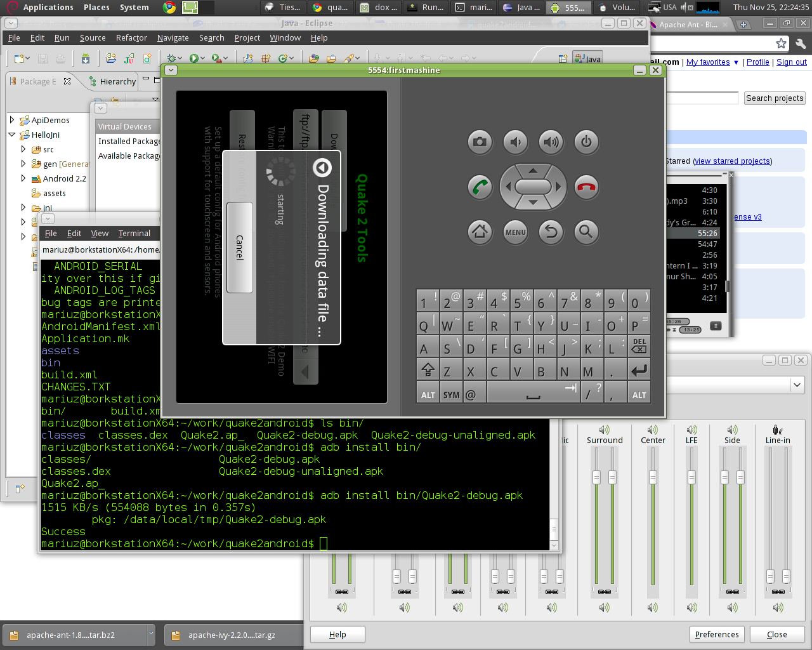
Task: Open Eclipse Refactor menu
Action: pos(131,38)
